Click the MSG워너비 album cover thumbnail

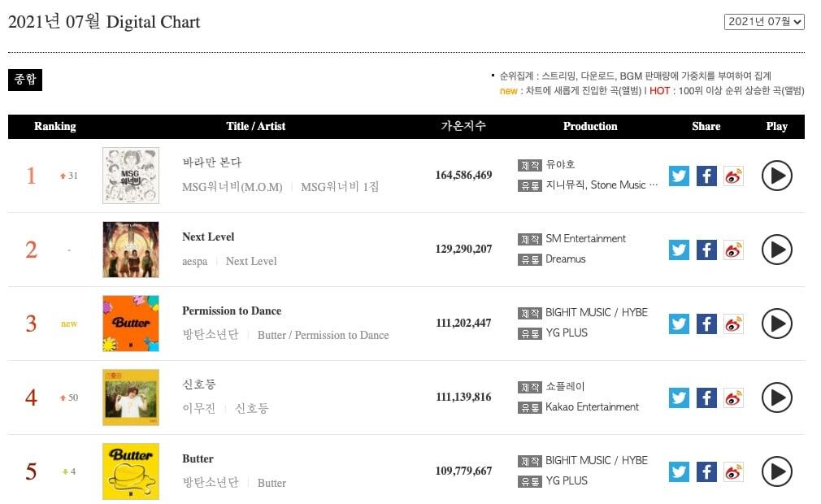(x=131, y=176)
